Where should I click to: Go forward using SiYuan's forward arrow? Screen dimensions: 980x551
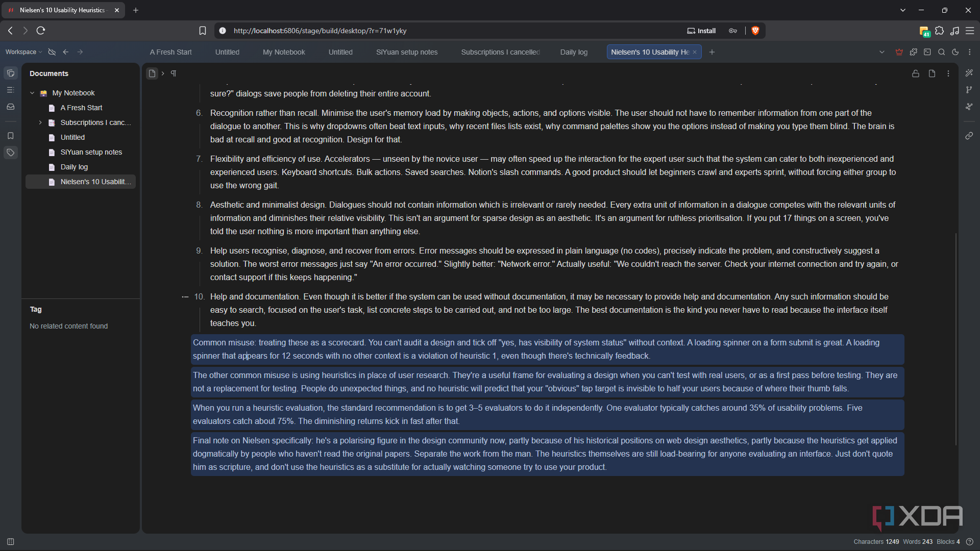80,52
